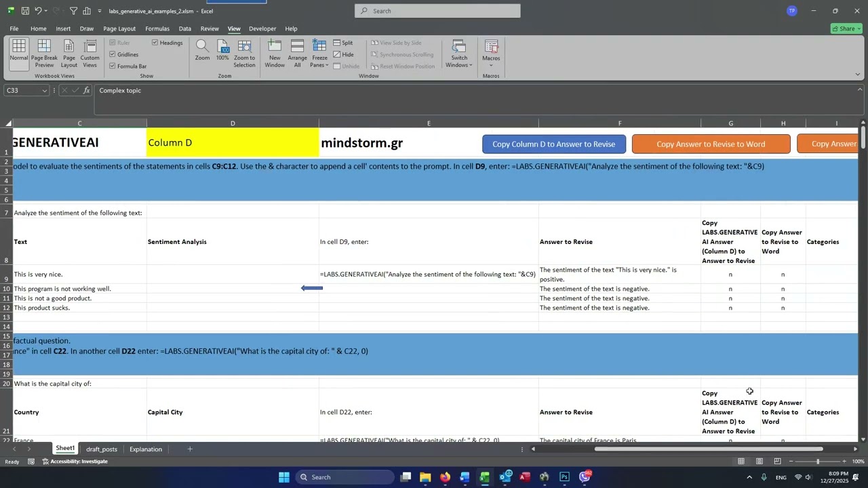Open Custom Views
This screenshot has height=488, width=868.
click(90, 54)
